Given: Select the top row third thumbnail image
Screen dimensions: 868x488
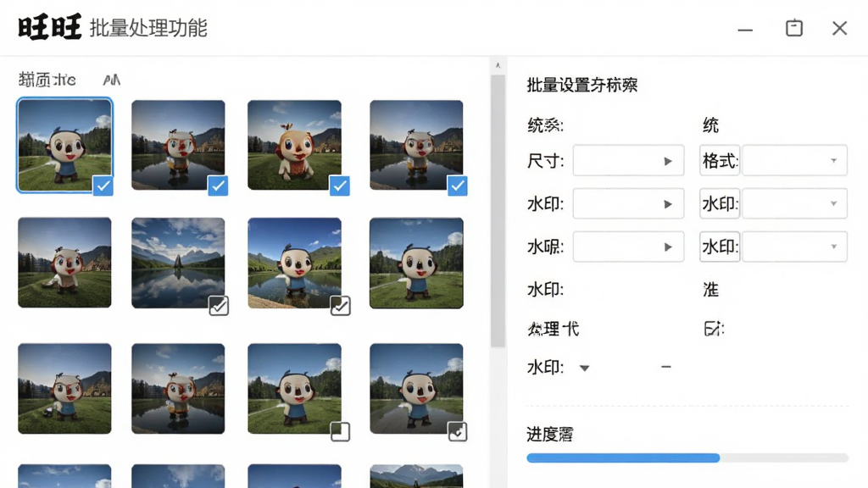Looking at the screenshot, I should (294, 145).
